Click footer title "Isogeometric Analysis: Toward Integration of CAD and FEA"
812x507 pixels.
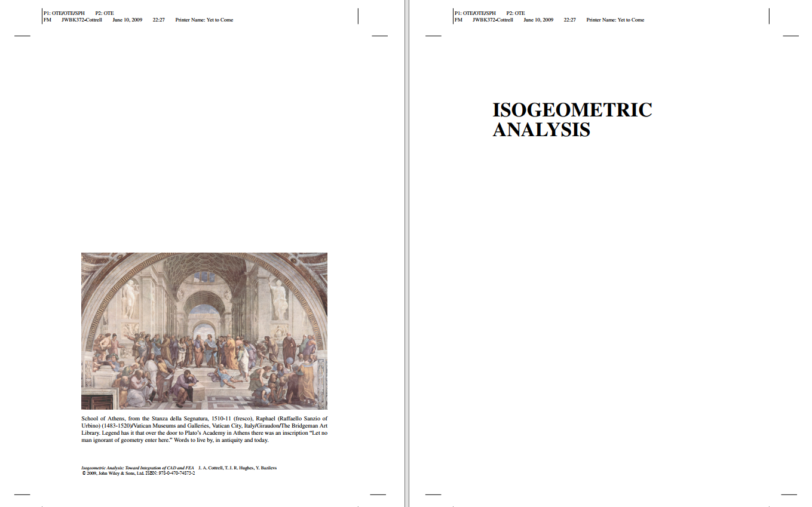[138, 468]
